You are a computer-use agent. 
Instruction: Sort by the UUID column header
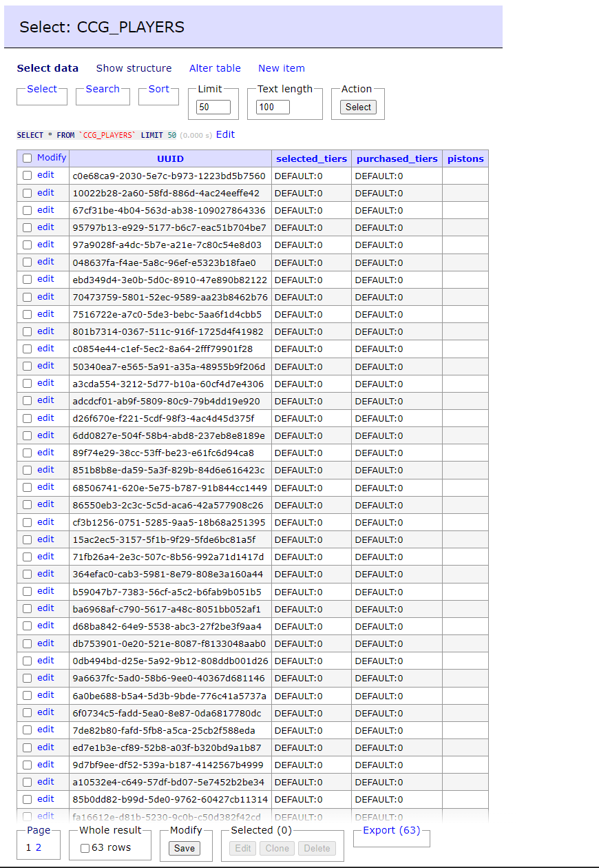[x=170, y=158]
